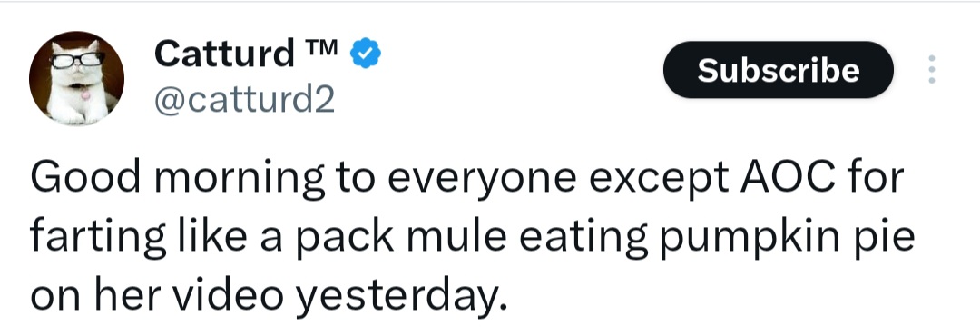Screen dimensions: 980x336
Task: Click the Subscribe button
Action: click(x=779, y=69)
